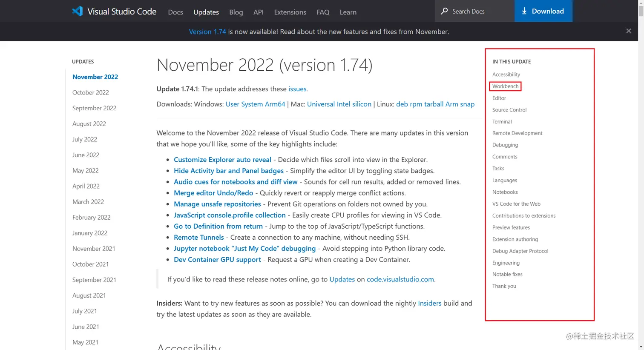The width and height of the screenshot is (644, 350).
Task: Select November 2022 in Updates list
Action: pos(95,77)
